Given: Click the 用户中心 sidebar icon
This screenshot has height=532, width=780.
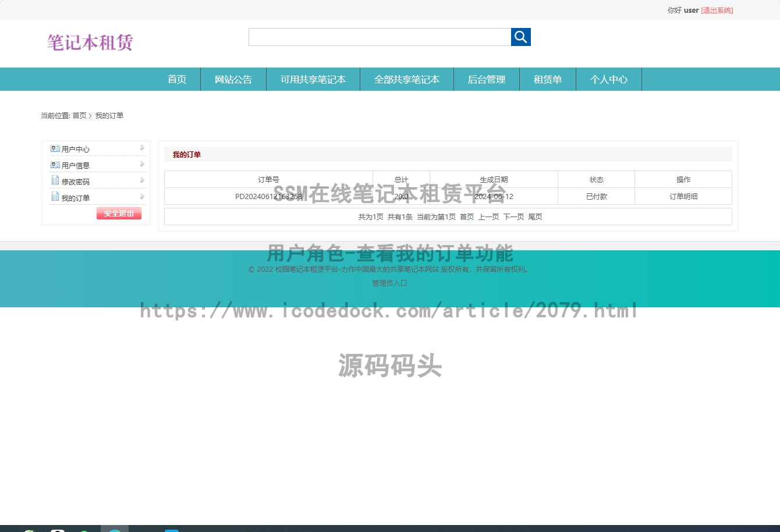Looking at the screenshot, I should pos(55,149).
